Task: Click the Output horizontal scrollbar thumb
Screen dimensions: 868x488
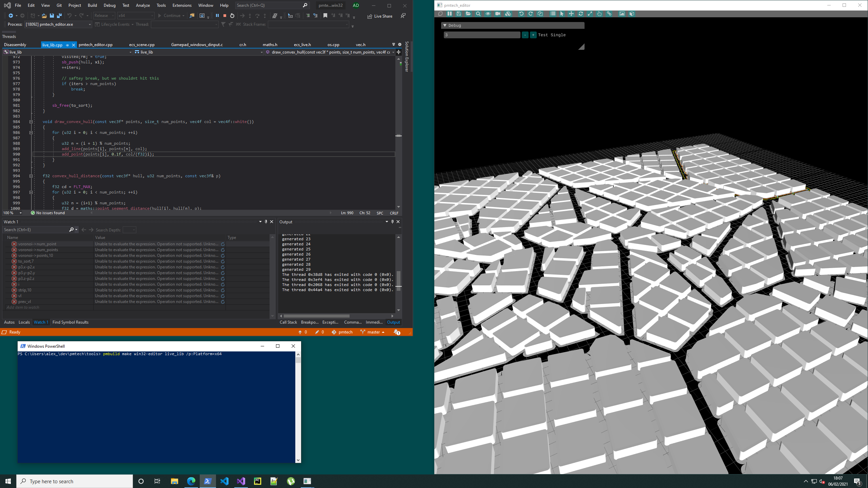Action: [x=317, y=316]
